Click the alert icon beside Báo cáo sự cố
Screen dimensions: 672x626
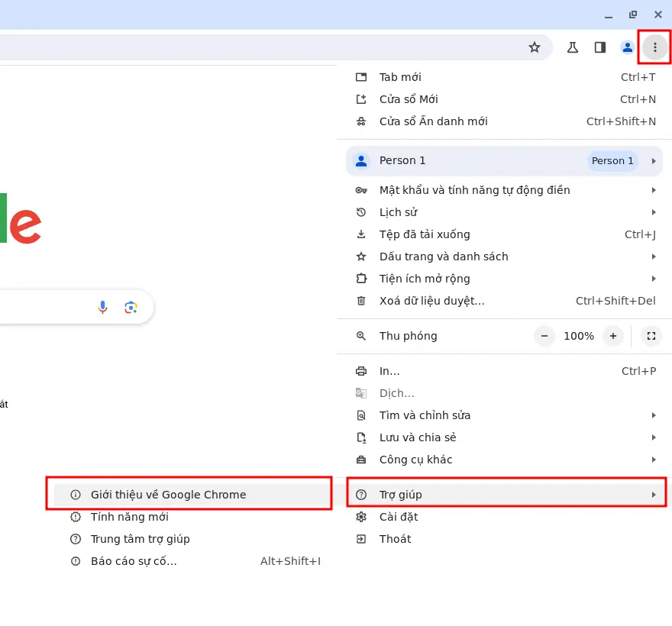pyautogui.click(x=76, y=561)
